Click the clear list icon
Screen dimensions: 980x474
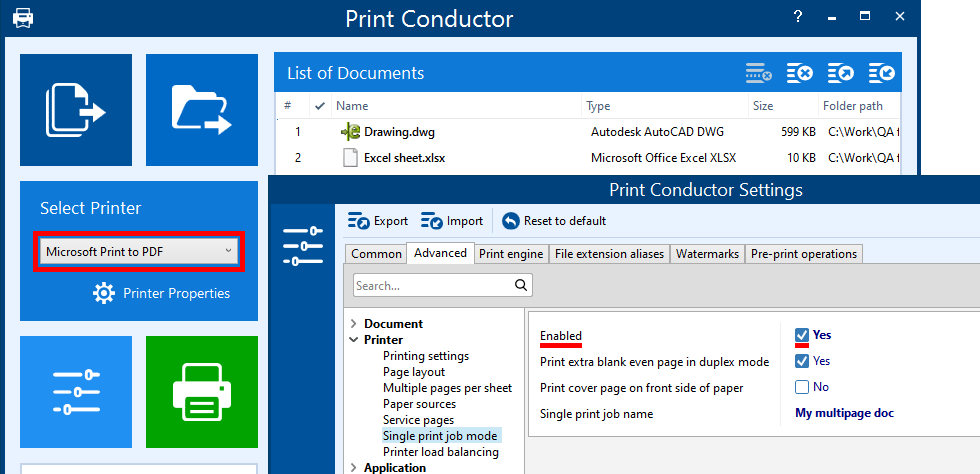(x=799, y=73)
